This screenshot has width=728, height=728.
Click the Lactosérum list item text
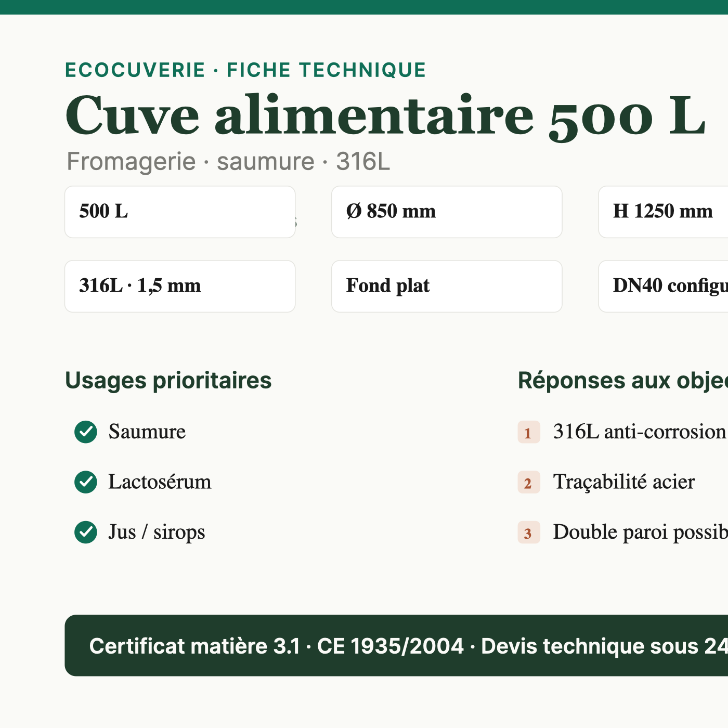(160, 482)
